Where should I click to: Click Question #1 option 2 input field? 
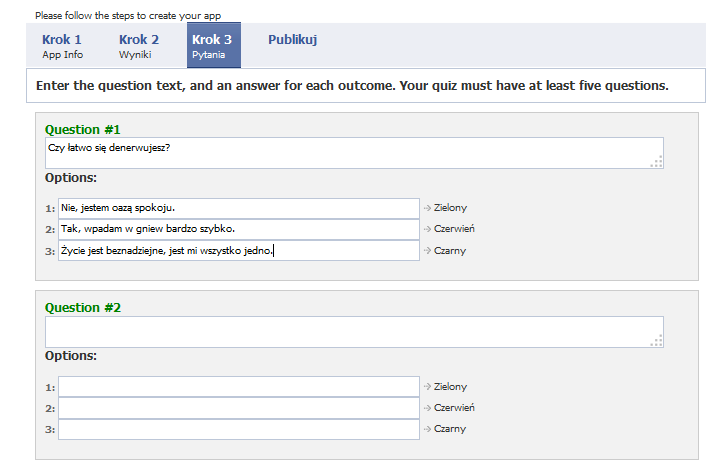coord(239,229)
